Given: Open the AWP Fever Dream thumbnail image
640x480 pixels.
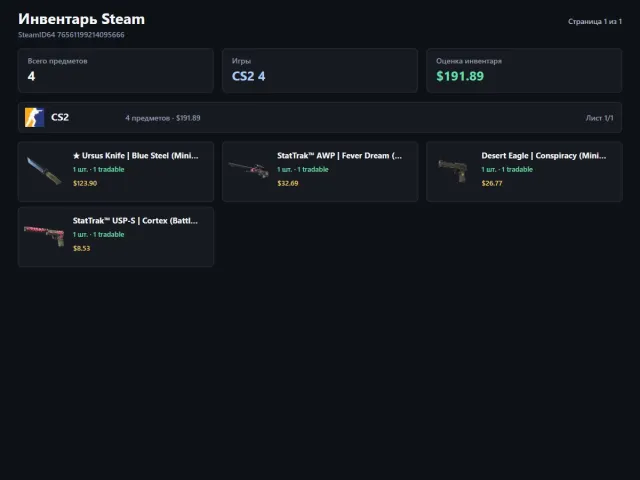Looking at the screenshot, I should click(x=249, y=170).
